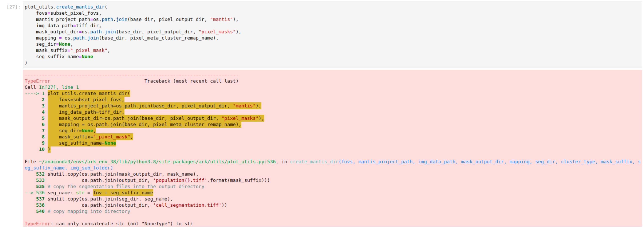Click traceback line 536 arrow marker
The height and width of the screenshot is (230, 644).
point(29,193)
